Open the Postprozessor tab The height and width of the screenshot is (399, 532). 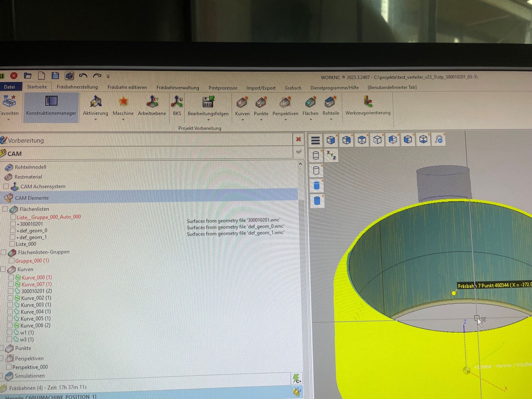click(223, 88)
